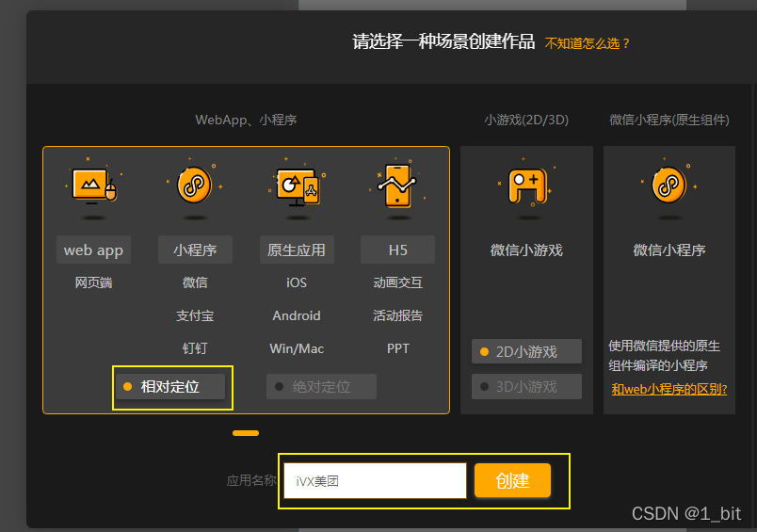Open the 不知道怎么选？ help link

[x=588, y=43]
